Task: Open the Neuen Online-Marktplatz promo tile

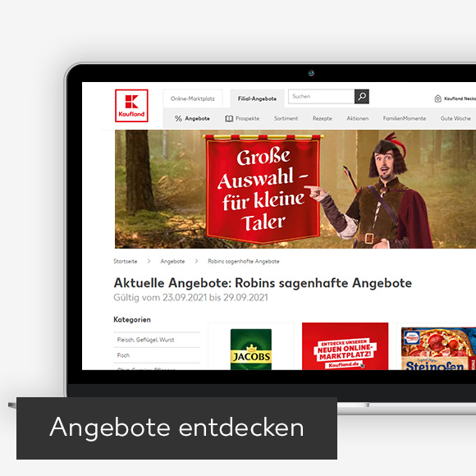Action: tap(346, 346)
